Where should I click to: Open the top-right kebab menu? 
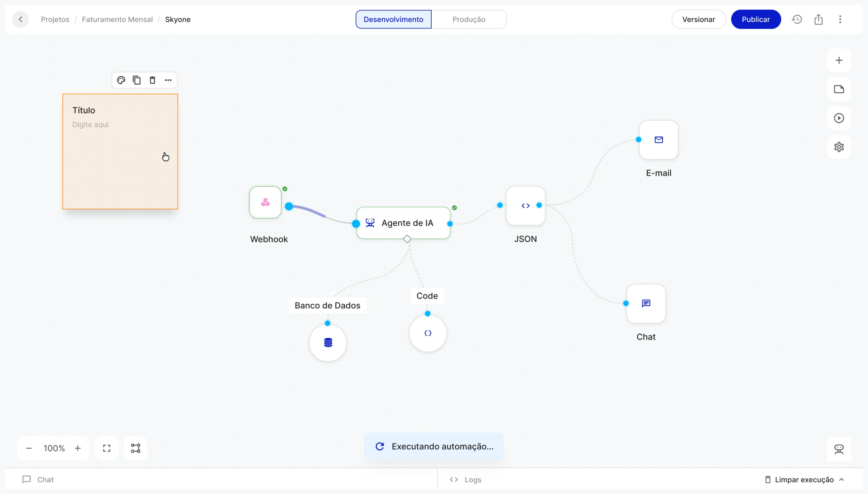(840, 19)
